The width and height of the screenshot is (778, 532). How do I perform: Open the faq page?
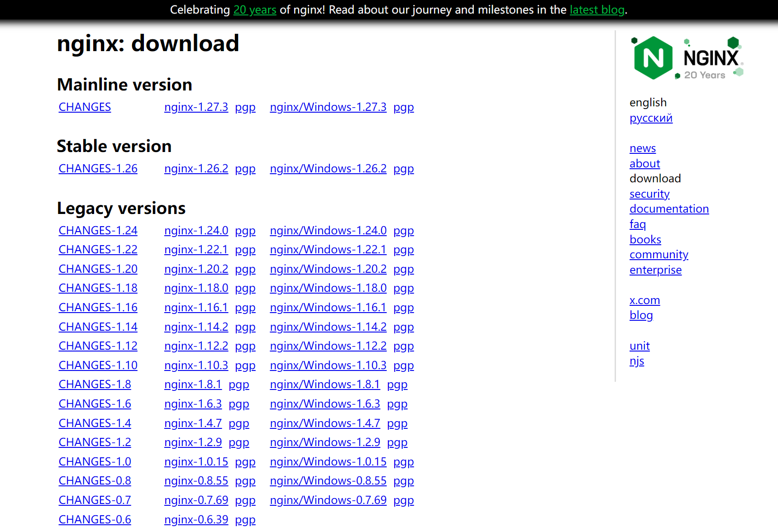[x=638, y=224]
